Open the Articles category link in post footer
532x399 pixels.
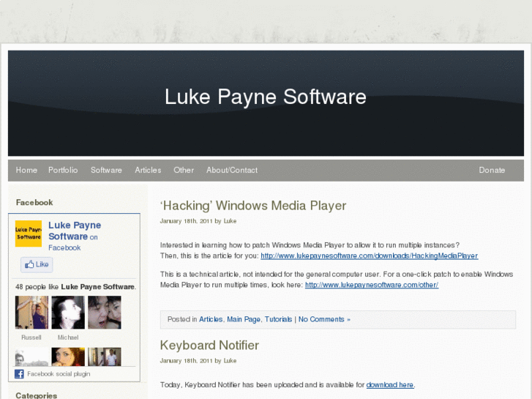[x=211, y=319]
